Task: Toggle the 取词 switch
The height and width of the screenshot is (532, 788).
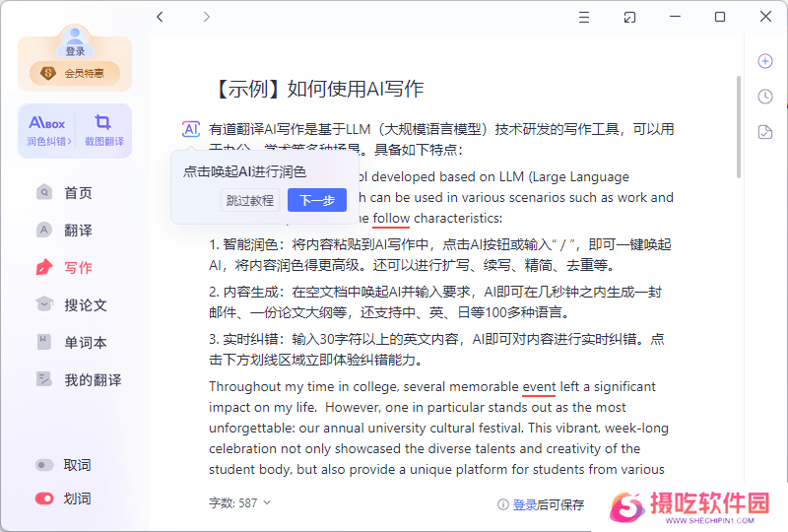Action: 44,465
